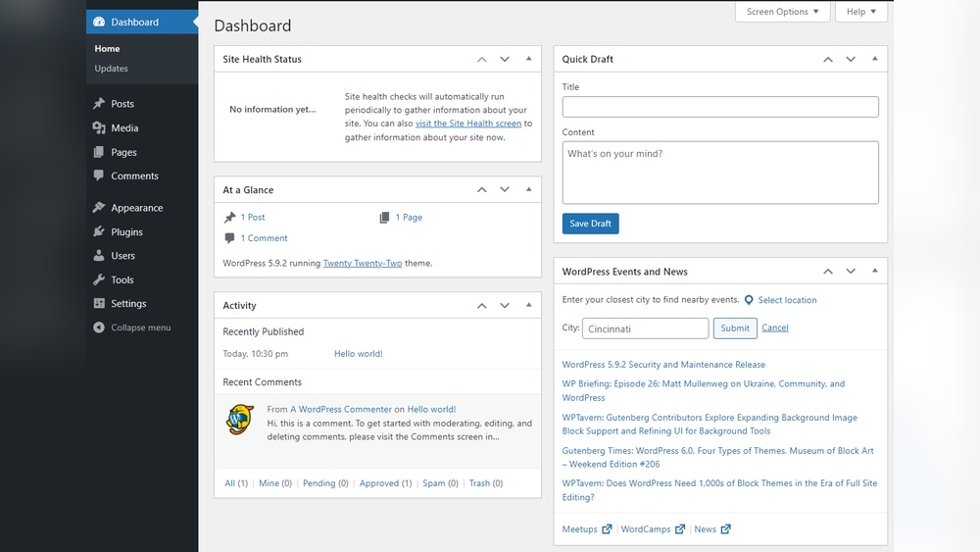
Task: Move Quick Draft widget up
Action: [828, 60]
